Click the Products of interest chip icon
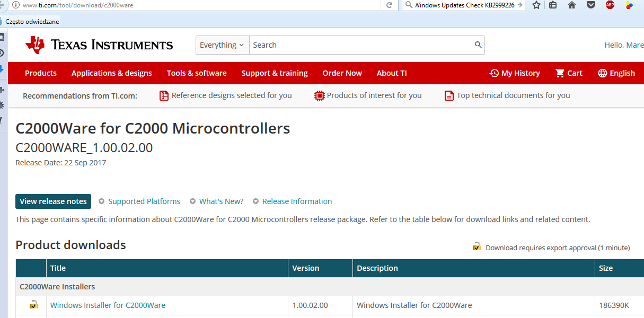 click(319, 95)
